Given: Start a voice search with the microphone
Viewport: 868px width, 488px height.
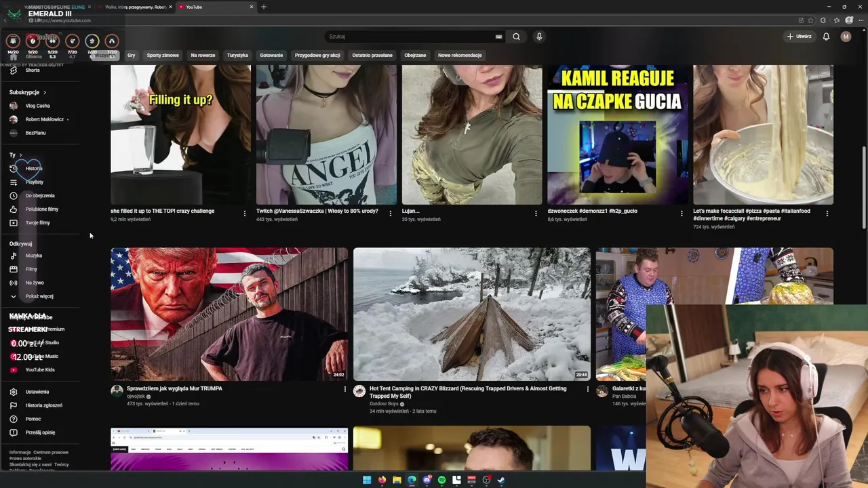Looking at the screenshot, I should tap(539, 37).
